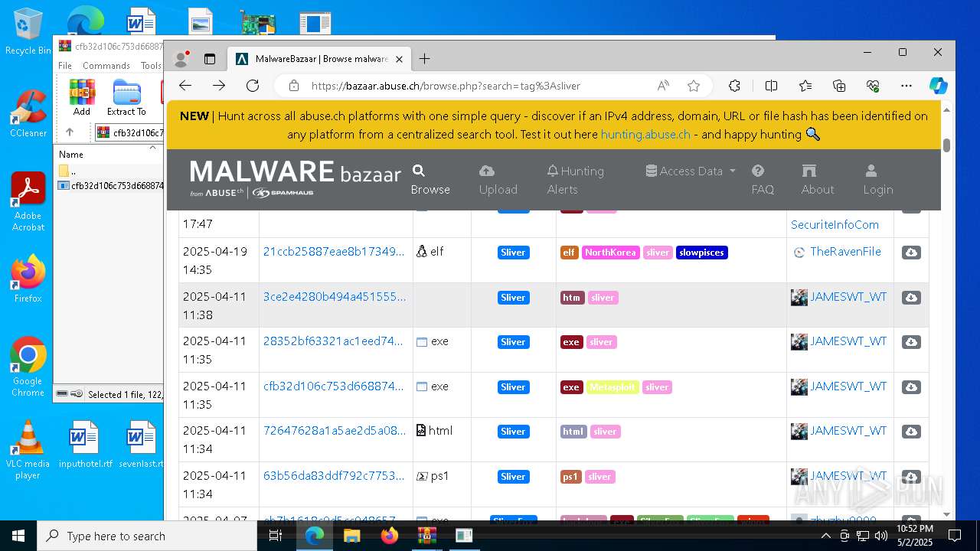Screen dimensions: 980x551
Task: Open Extensions puzzle icon
Action: [x=734, y=86]
